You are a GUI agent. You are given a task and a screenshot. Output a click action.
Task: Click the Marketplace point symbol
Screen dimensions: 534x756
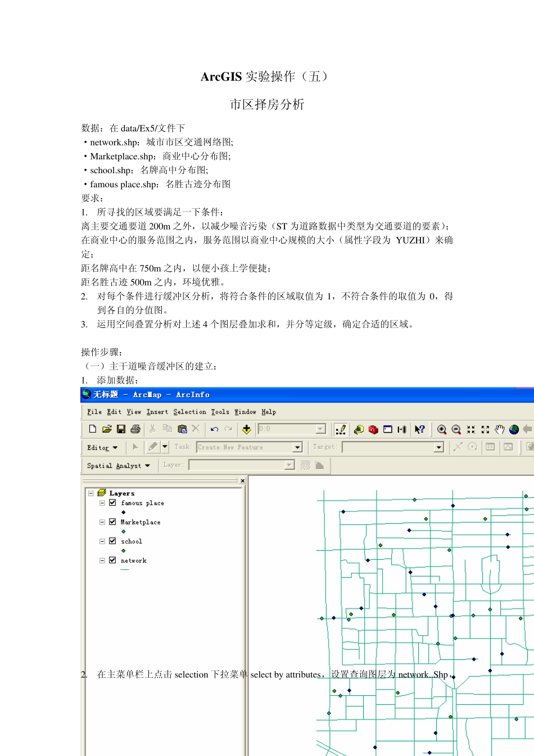[x=123, y=532]
